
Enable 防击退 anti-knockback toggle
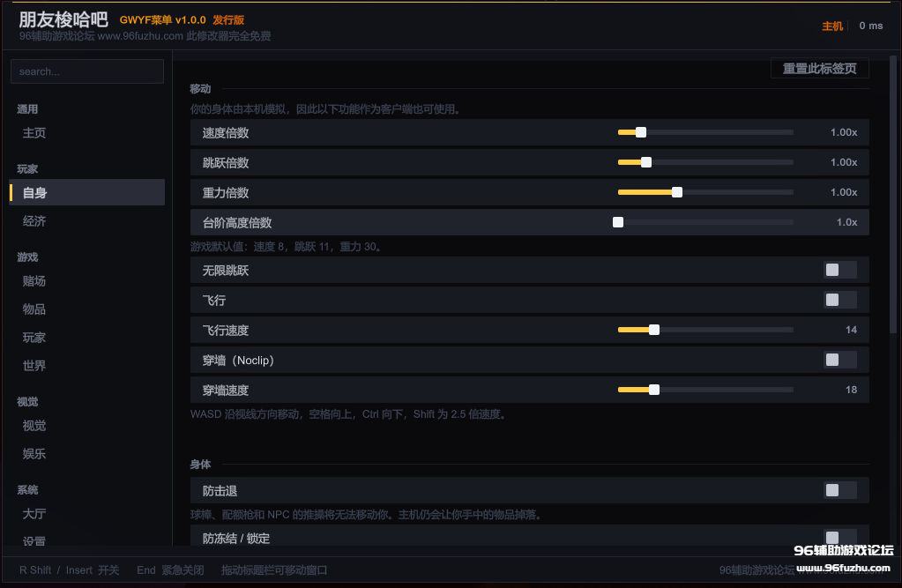tap(840, 490)
